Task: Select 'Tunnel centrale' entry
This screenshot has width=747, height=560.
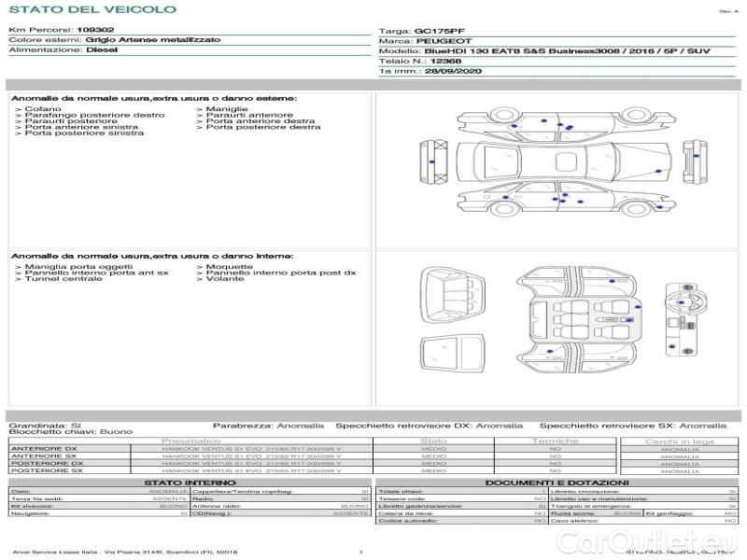Action: 63,278
